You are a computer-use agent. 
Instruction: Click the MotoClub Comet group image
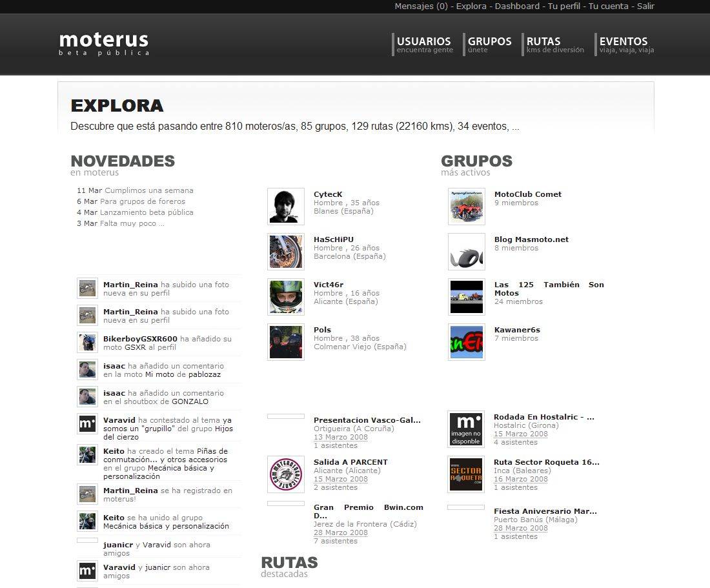coord(467,207)
